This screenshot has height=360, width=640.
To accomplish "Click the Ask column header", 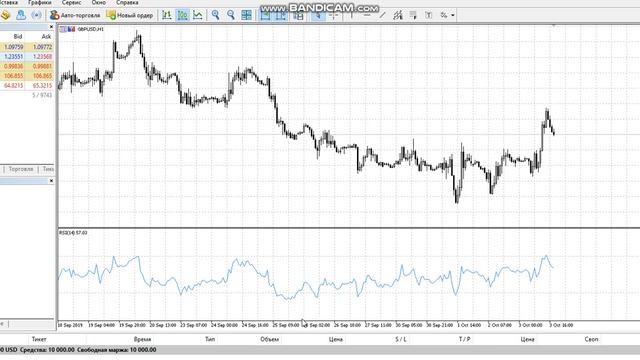I will point(46,37).
